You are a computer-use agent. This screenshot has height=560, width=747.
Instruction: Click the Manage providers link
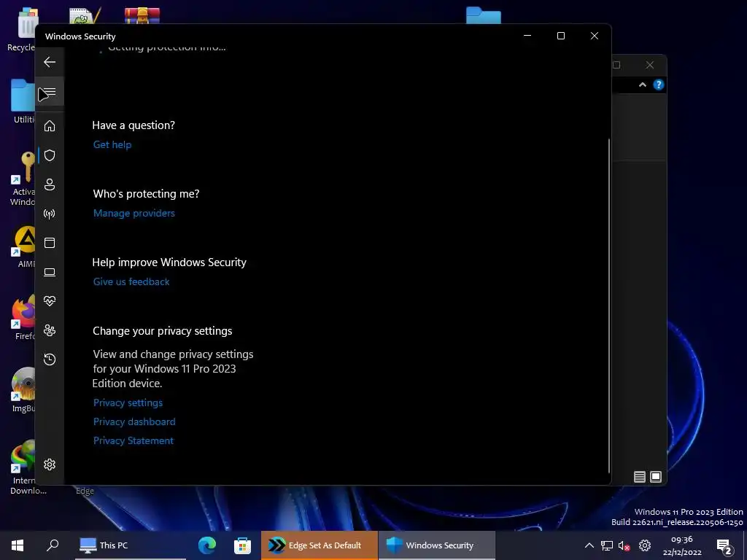134,214
